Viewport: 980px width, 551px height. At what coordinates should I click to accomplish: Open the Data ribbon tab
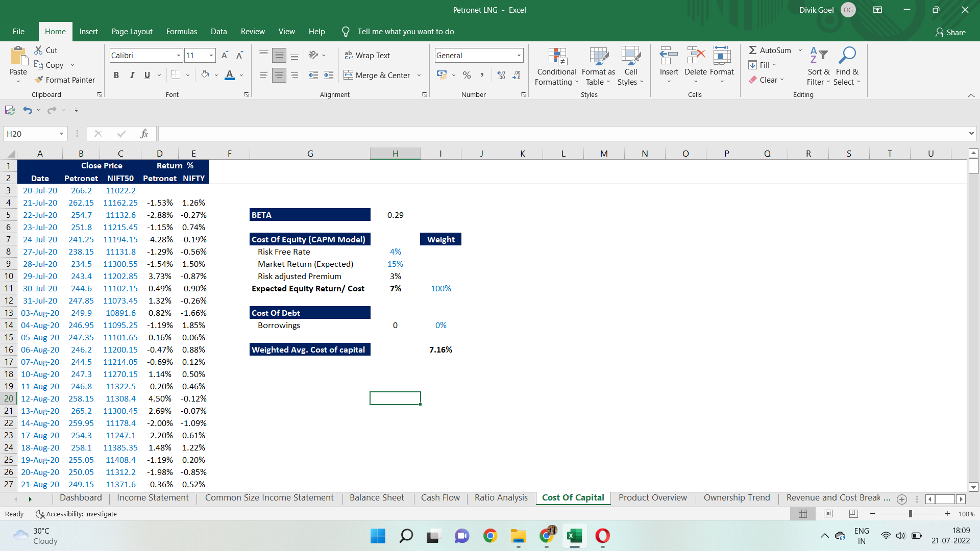point(218,32)
